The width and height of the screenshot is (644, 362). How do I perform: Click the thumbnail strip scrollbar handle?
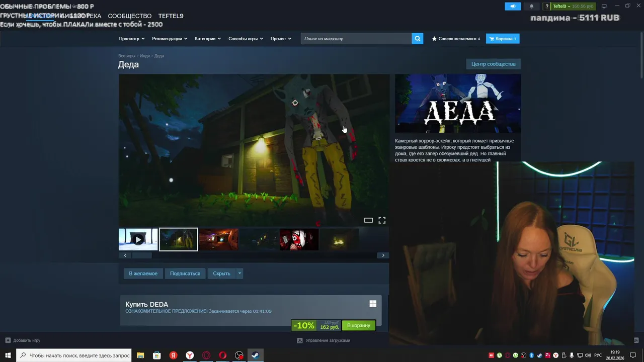point(142,255)
